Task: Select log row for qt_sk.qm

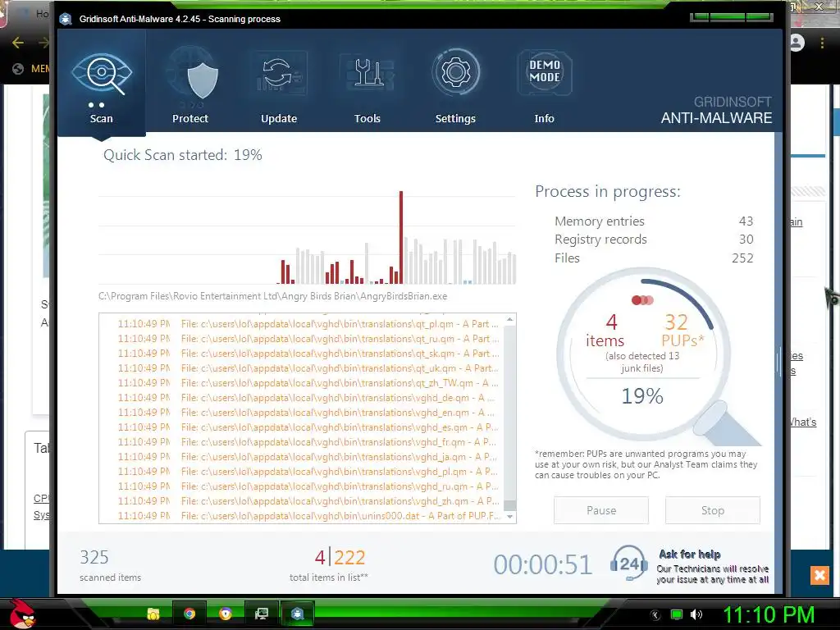Action: (x=308, y=354)
